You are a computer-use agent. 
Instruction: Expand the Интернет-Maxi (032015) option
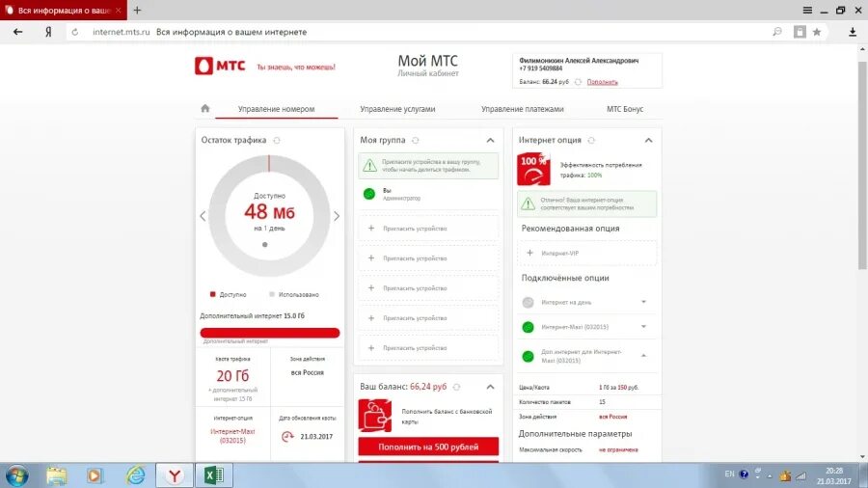pos(644,327)
